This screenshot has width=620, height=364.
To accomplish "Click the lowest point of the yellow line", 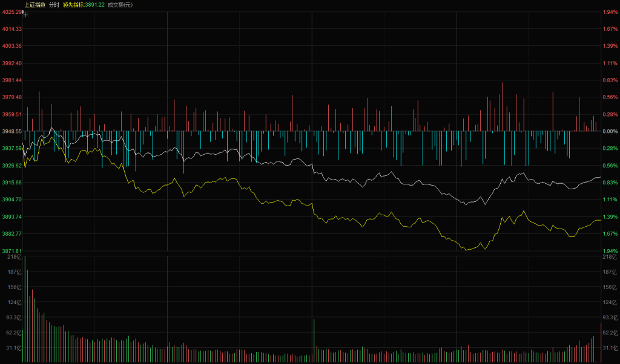I will (467, 250).
